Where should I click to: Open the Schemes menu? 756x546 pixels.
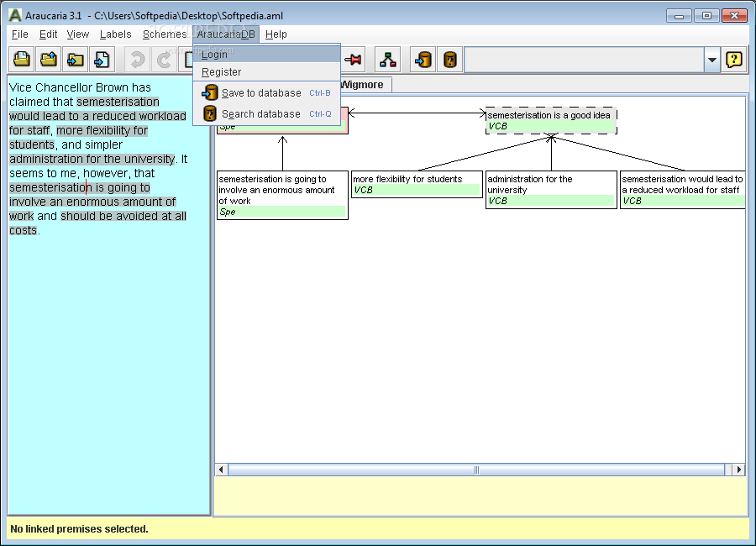(x=165, y=34)
